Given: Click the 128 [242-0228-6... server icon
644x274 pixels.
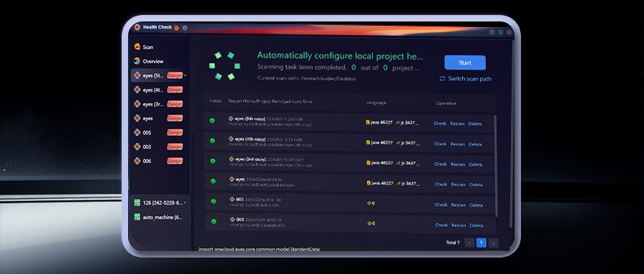Looking at the screenshot, I should coord(137,203).
